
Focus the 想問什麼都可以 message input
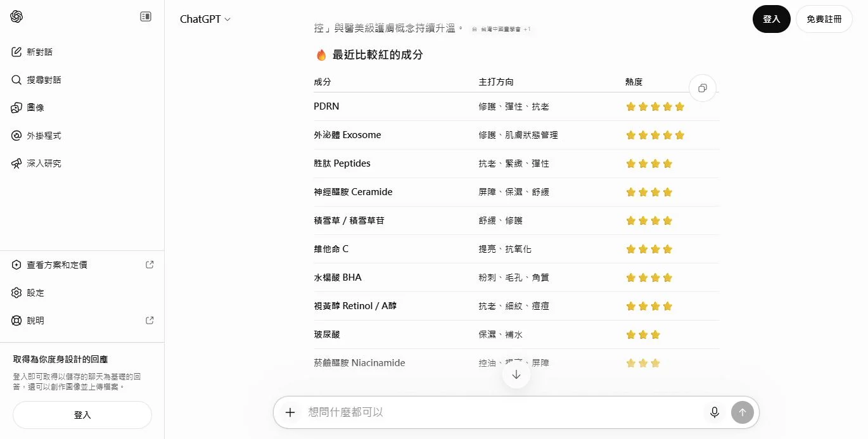[x=501, y=412]
